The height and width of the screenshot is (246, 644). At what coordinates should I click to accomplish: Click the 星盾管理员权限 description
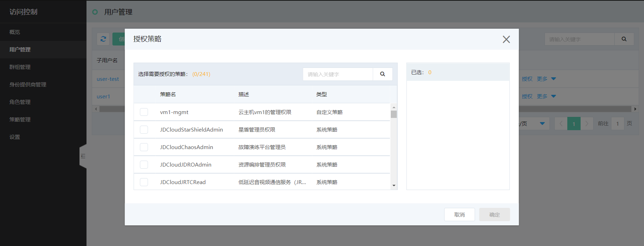tap(257, 130)
